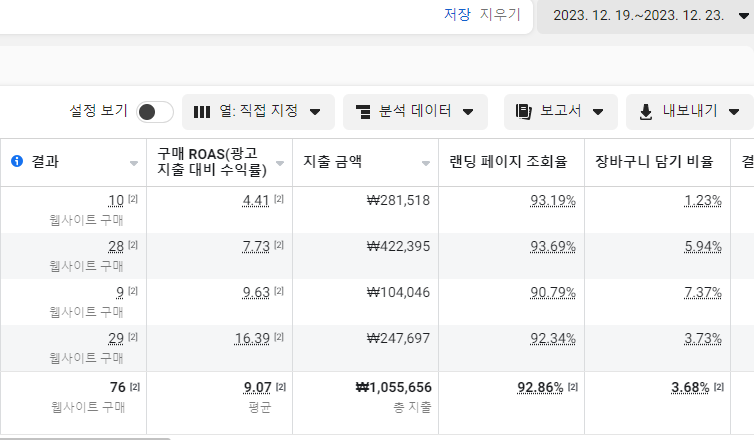Click the horizontal scrollbar at the table bottom
Screen dimensions: 754x440
tap(85, 438)
